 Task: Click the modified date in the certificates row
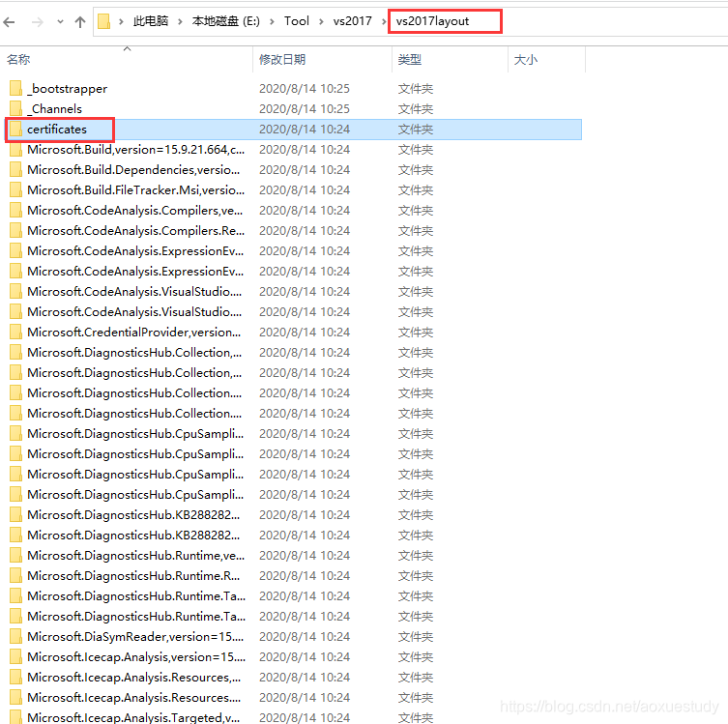tap(305, 129)
